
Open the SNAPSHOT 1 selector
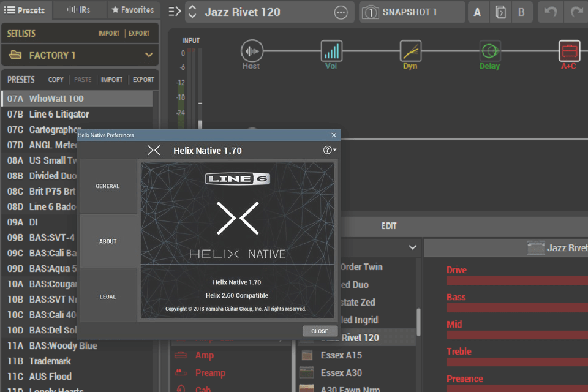tap(412, 12)
